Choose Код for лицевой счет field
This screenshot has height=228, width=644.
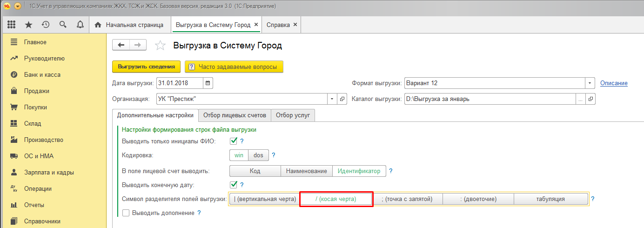click(x=255, y=171)
